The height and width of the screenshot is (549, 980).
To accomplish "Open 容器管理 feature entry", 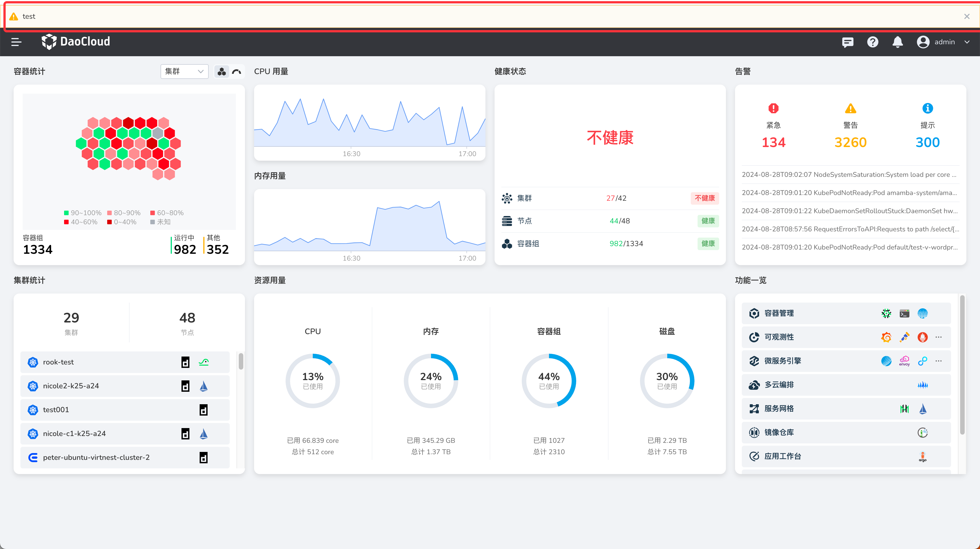I will coord(779,313).
